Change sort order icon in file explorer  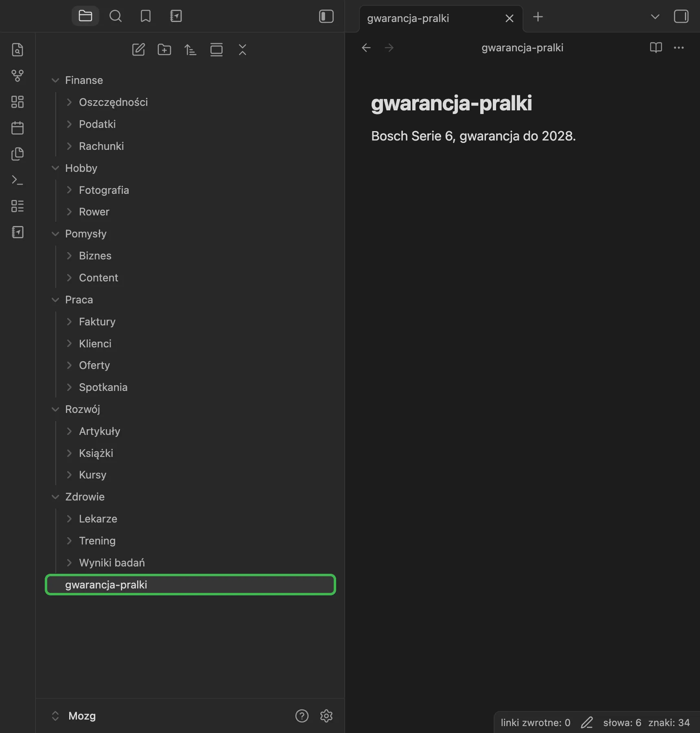click(190, 50)
